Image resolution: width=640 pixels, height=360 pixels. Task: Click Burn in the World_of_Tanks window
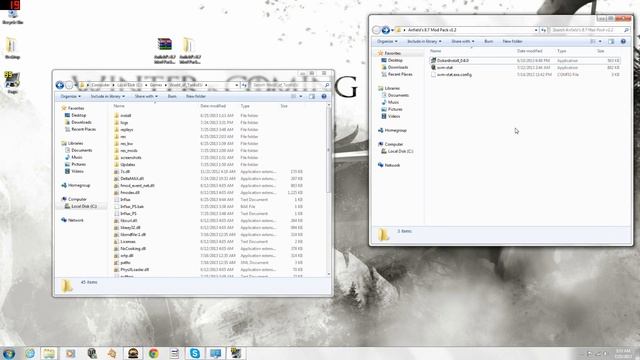pos(172,96)
